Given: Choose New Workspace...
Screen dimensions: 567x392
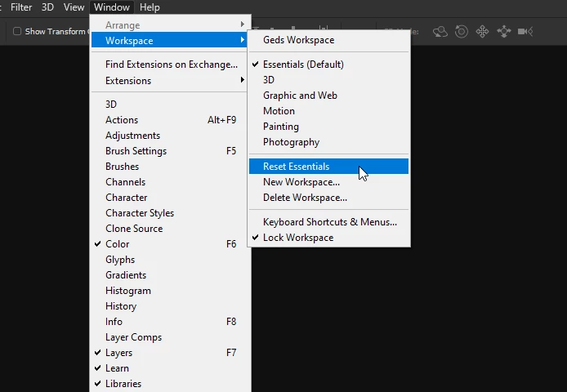Looking at the screenshot, I should pos(328,182).
